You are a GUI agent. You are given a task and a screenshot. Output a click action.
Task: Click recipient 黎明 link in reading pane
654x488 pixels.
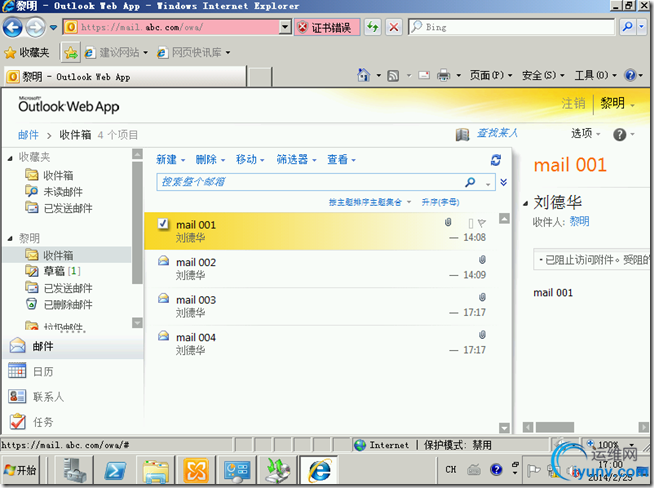point(579,221)
